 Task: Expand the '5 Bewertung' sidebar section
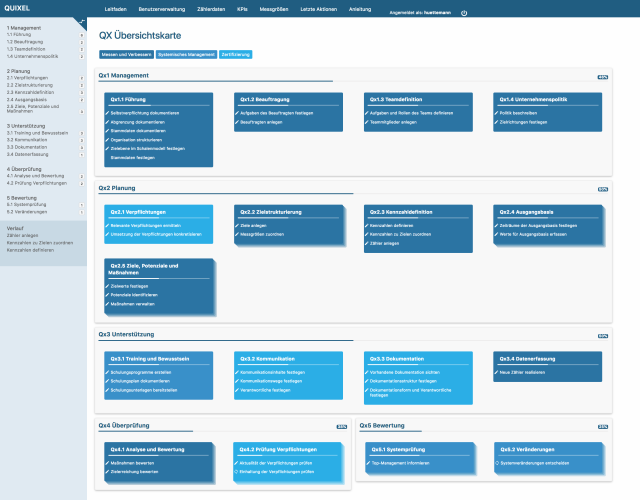[x=21, y=198]
